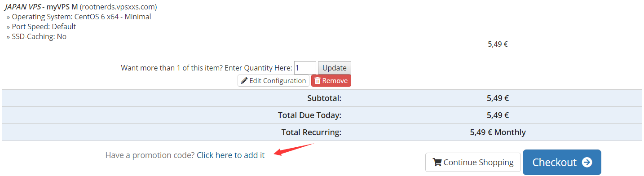The width and height of the screenshot is (644, 176).
Task: Click the Port Speed: Default line
Action: click(x=41, y=27)
